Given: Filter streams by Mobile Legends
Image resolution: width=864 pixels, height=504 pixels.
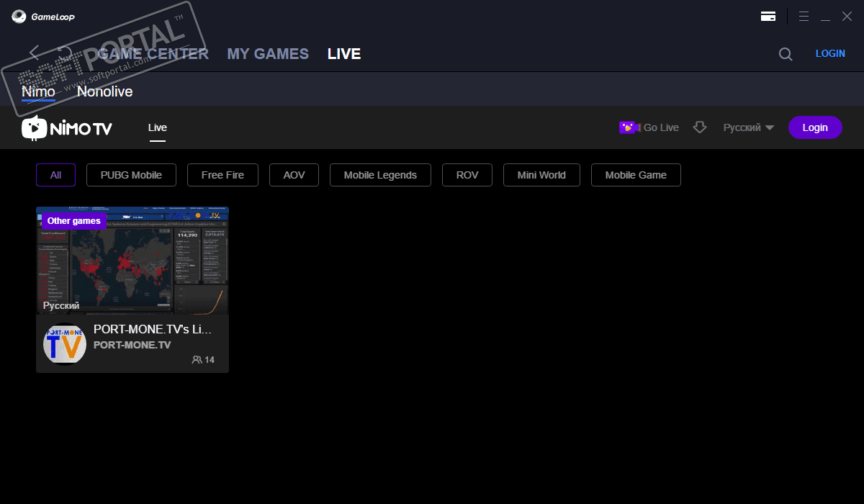Looking at the screenshot, I should click(380, 175).
